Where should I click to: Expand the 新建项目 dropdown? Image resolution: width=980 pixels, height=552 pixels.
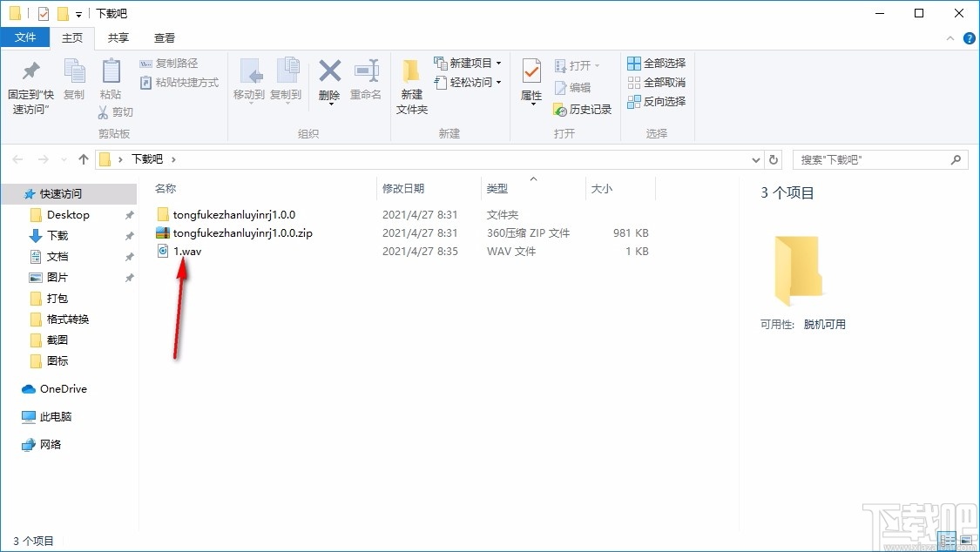pyautogui.click(x=497, y=64)
